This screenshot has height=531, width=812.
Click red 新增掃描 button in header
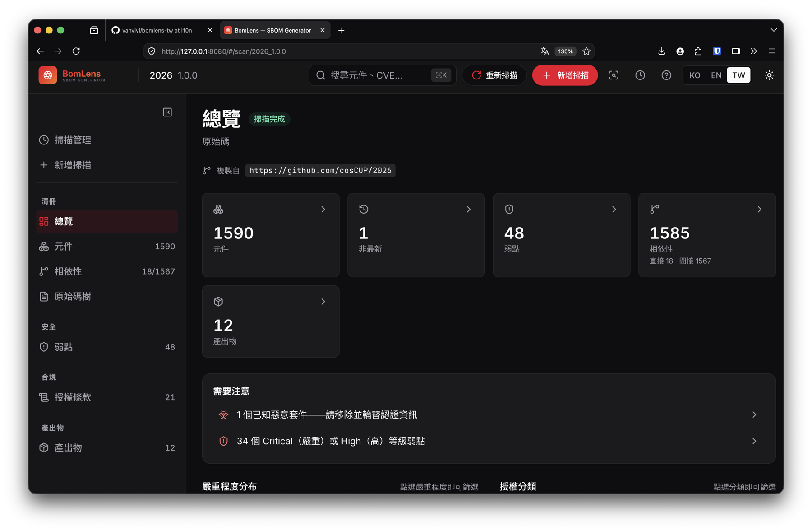(x=565, y=75)
